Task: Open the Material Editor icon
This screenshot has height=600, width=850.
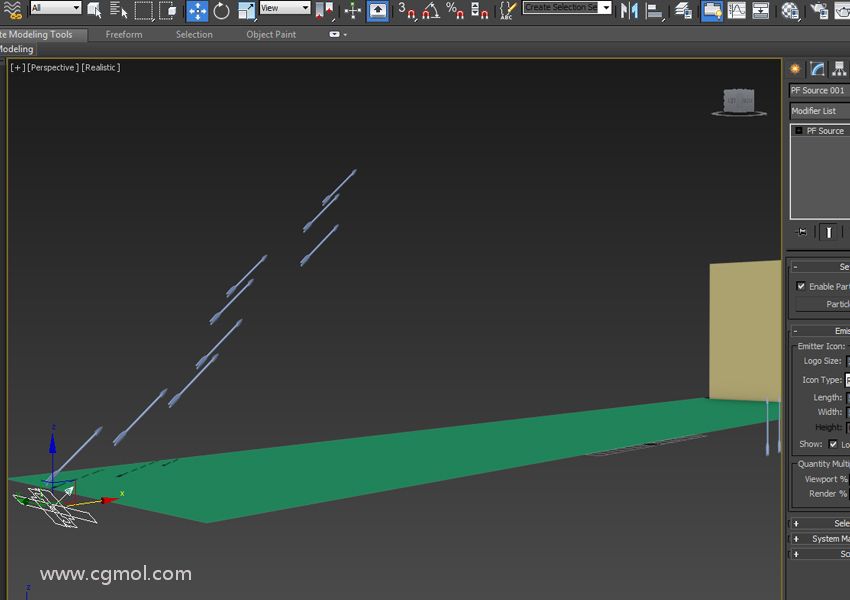Action: tap(790, 11)
